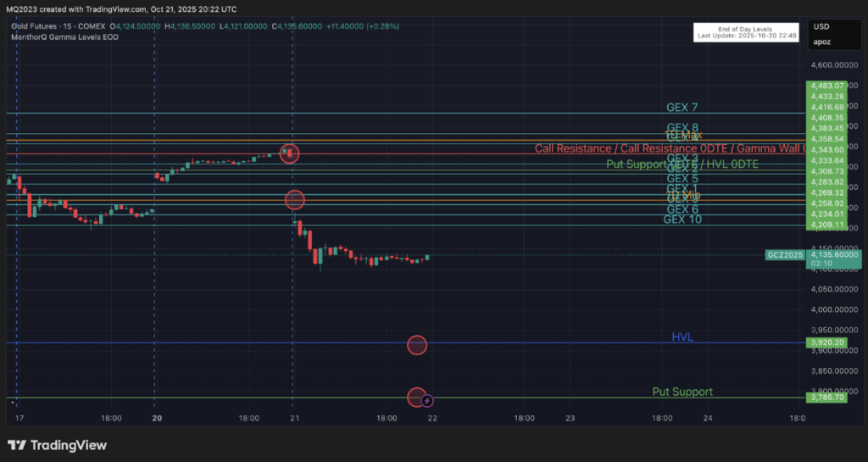The height and width of the screenshot is (462, 868).
Task: Click the red circle marker on Put Support line
Action: tap(415, 397)
